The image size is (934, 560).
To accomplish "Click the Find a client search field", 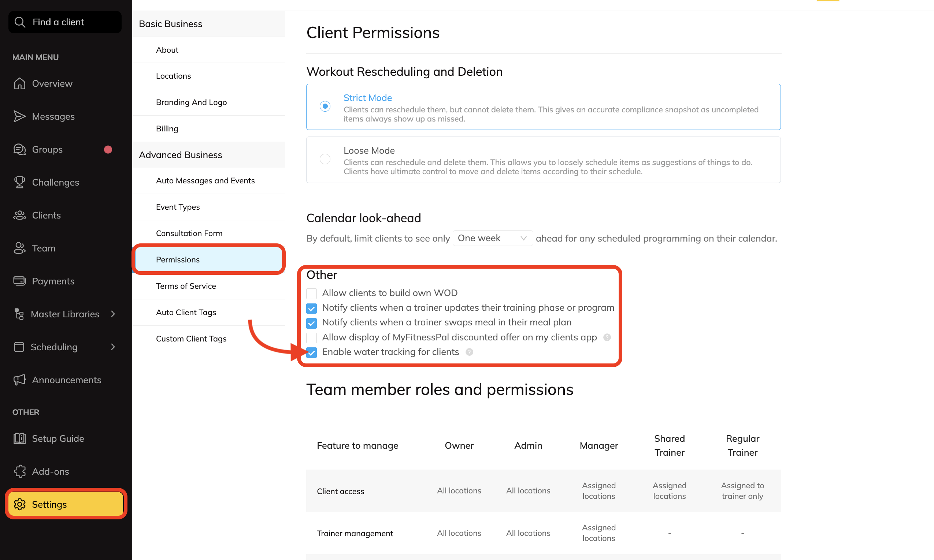I will (65, 22).
